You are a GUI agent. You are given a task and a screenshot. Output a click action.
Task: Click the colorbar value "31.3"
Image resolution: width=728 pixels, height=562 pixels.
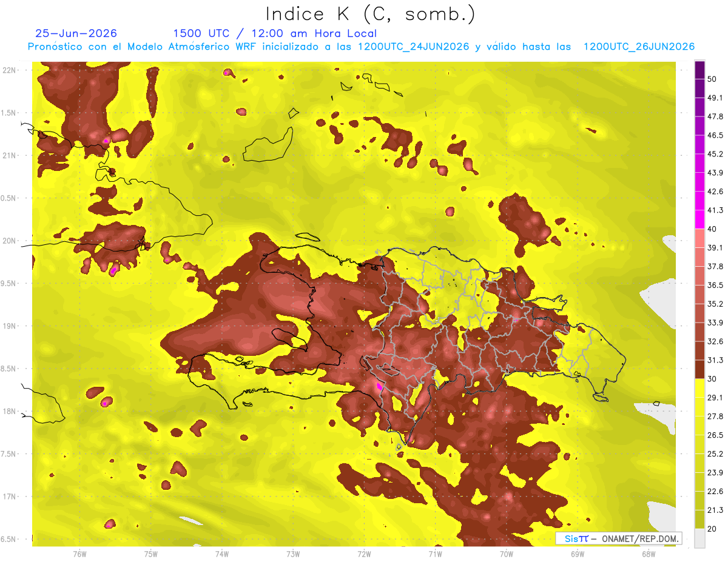coord(715,361)
